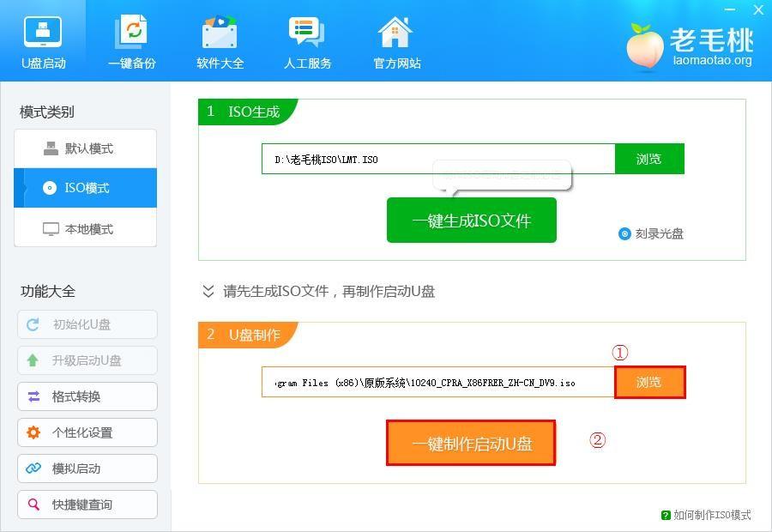The width and height of the screenshot is (772, 532).
Task: Click the gear icon of 个性化设置
Action: (33, 432)
